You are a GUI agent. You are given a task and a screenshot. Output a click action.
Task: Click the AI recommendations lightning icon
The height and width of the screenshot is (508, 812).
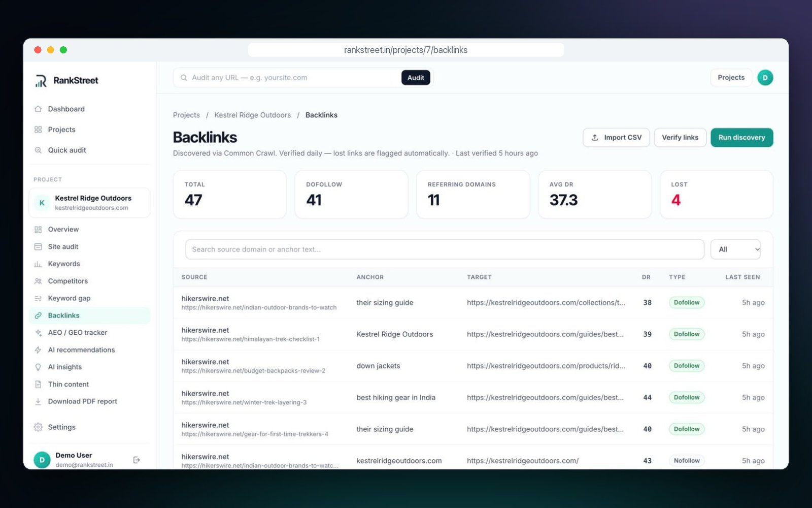38,350
